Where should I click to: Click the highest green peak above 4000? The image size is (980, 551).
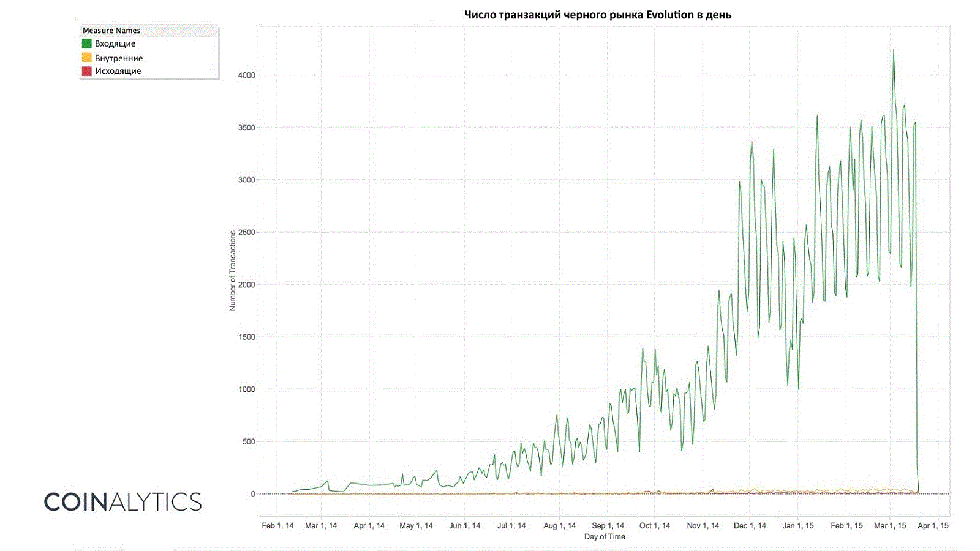click(x=894, y=50)
